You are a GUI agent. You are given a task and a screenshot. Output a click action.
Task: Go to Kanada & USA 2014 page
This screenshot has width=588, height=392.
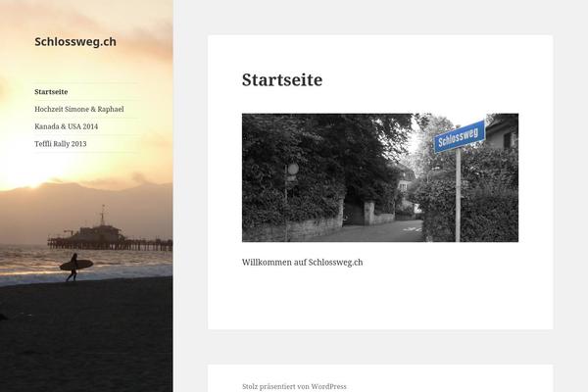pyautogui.click(x=66, y=126)
